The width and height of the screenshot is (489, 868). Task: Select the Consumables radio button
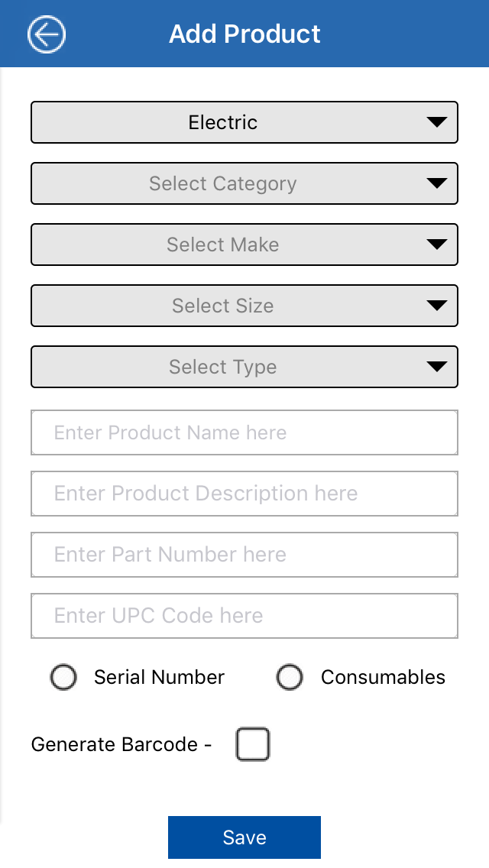click(x=290, y=677)
